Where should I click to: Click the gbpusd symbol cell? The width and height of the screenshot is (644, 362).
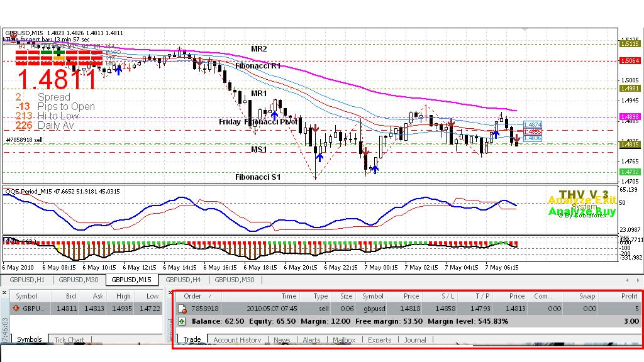click(x=374, y=309)
